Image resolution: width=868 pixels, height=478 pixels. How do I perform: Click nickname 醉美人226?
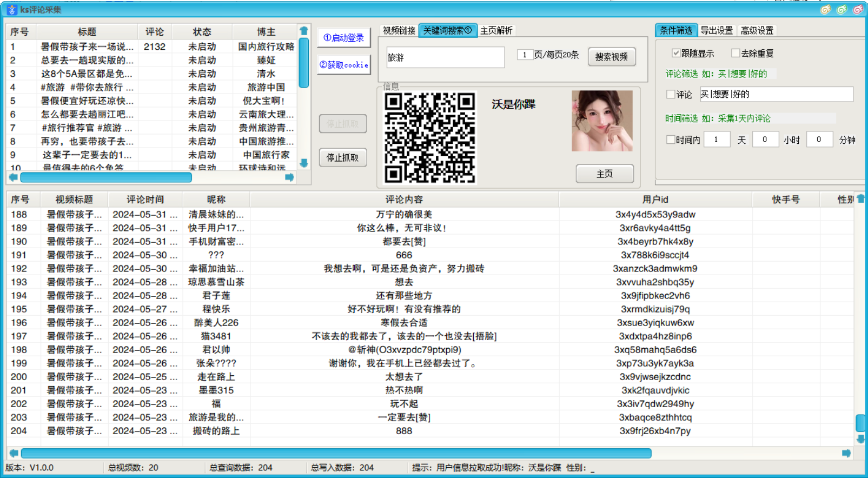tap(216, 323)
